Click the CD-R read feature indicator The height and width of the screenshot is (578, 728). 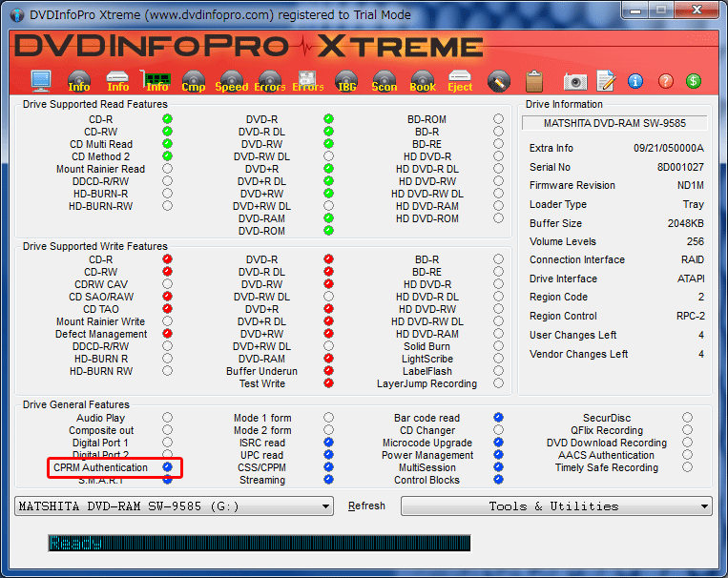tap(168, 119)
